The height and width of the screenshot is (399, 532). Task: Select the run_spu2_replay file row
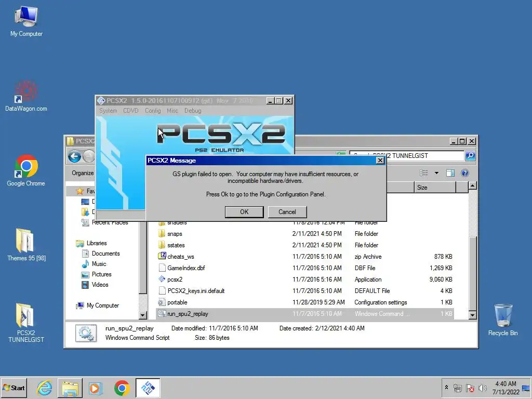click(305, 314)
